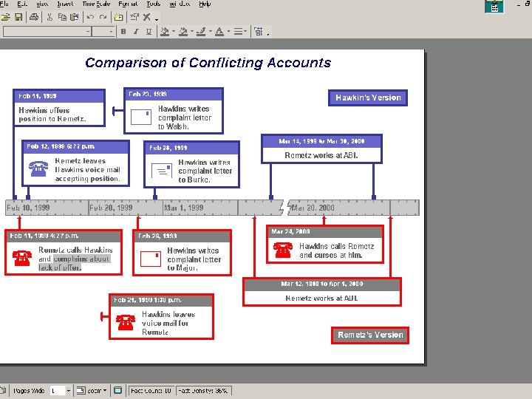Click the Fact Density status field
The width and height of the screenshot is (532, 399).
coord(203,391)
